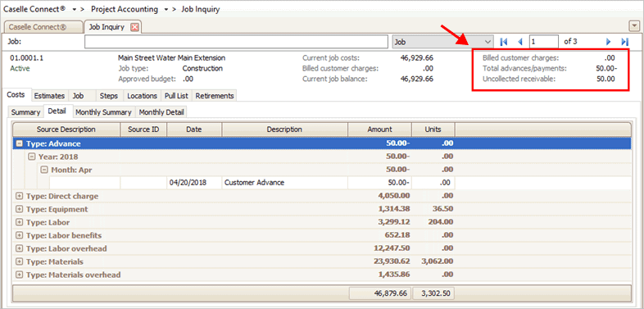The height and width of the screenshot is (309, 644).
Task: Open the Estimates tab
Action: 49,96
